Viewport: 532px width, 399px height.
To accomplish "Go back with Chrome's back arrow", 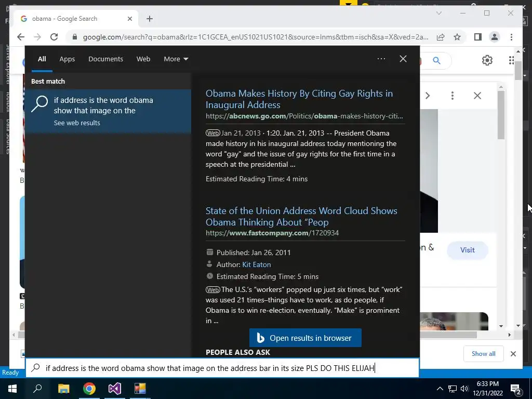I will tap(21, 37).
